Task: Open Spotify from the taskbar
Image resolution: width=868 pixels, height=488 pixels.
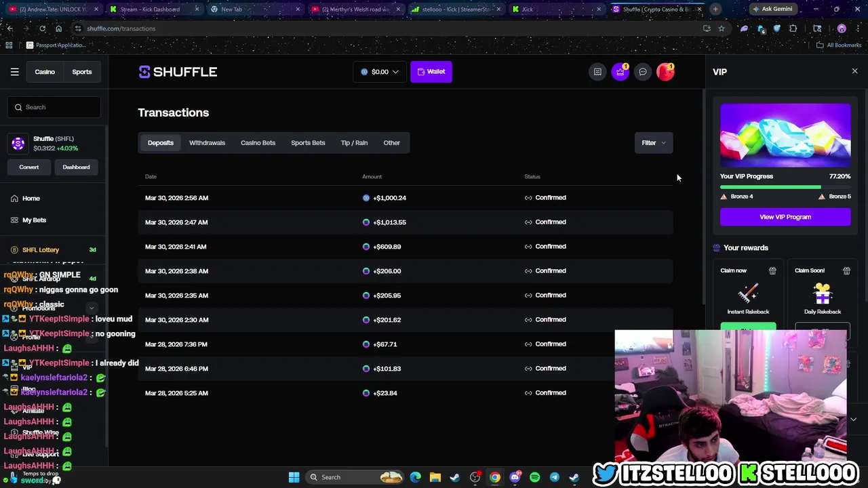Action: tap(534, 477)
